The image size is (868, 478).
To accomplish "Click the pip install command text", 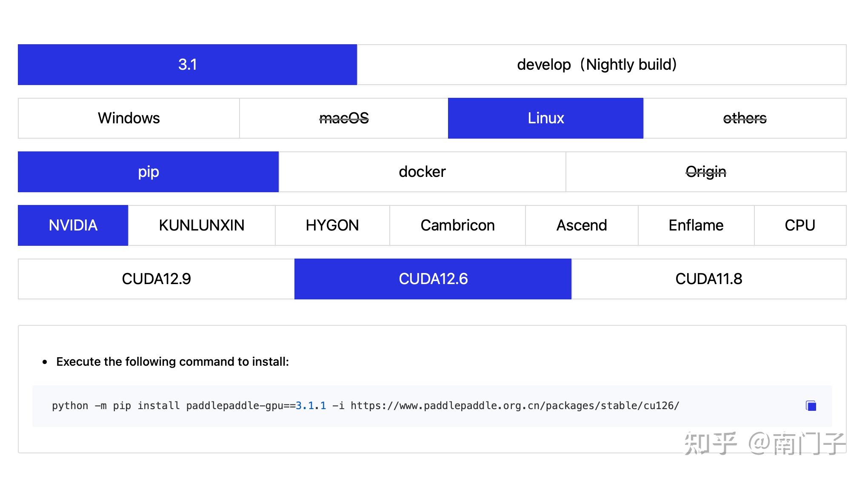I will point(365,406).
